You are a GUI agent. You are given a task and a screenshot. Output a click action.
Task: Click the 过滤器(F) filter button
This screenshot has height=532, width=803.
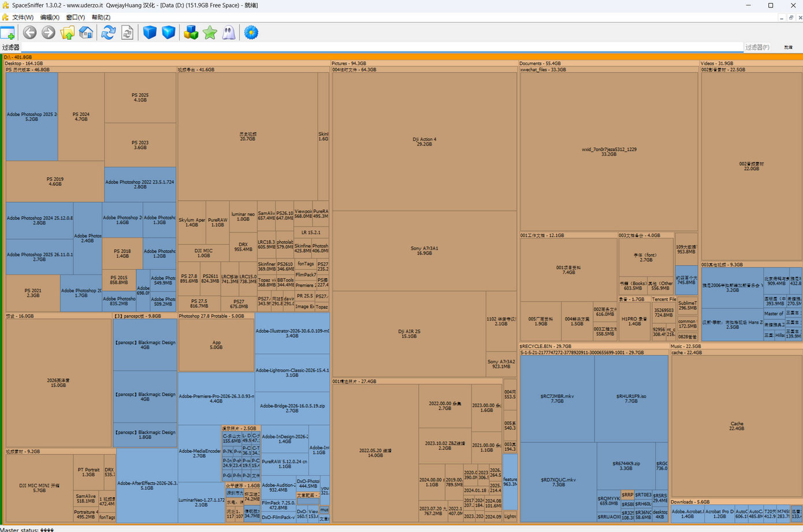[757, 47]
